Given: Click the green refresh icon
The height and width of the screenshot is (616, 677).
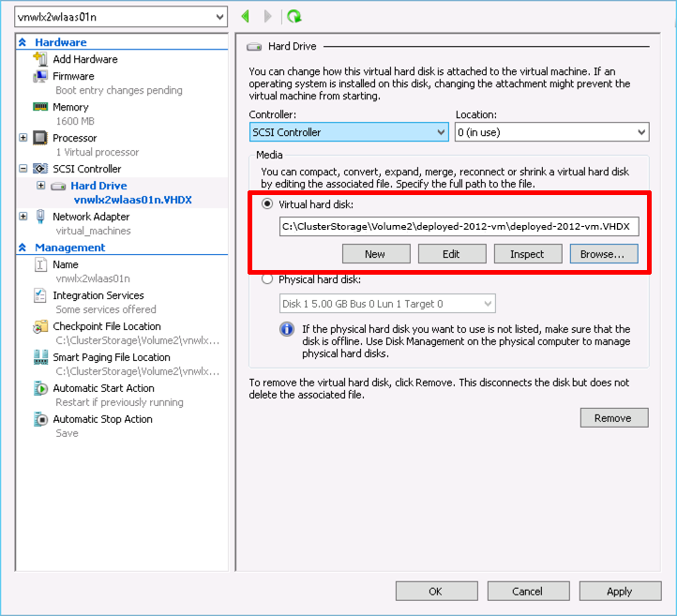Looking at the screenshot, I should [294, 17].
